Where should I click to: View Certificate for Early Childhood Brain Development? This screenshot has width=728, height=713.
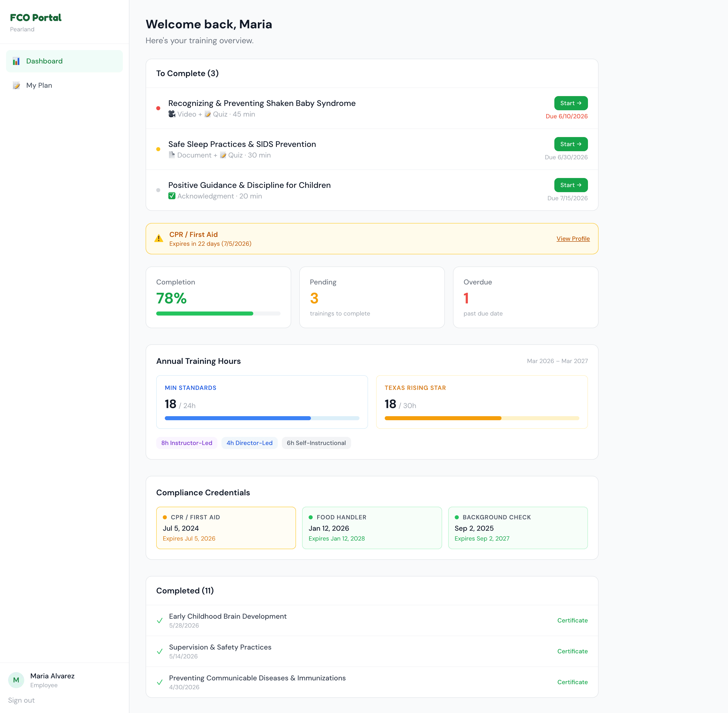coord(572,620)
